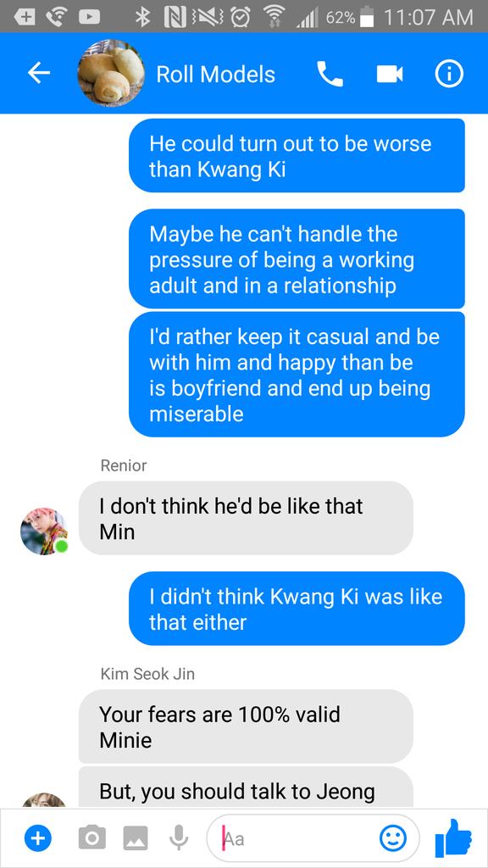Tap the battery indicator in status bar
The height and width of the screenshot is (868, 488).
[x=366, y=17]
